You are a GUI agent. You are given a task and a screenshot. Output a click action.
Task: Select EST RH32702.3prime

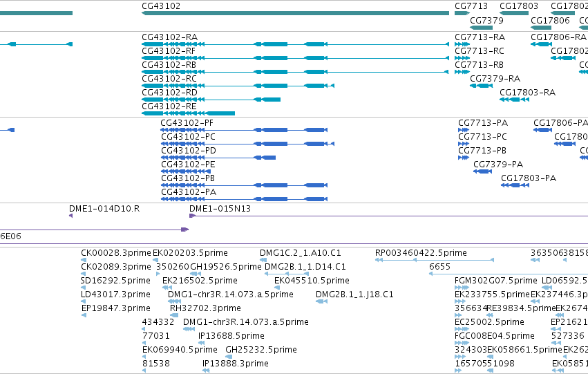click(205, 309)
